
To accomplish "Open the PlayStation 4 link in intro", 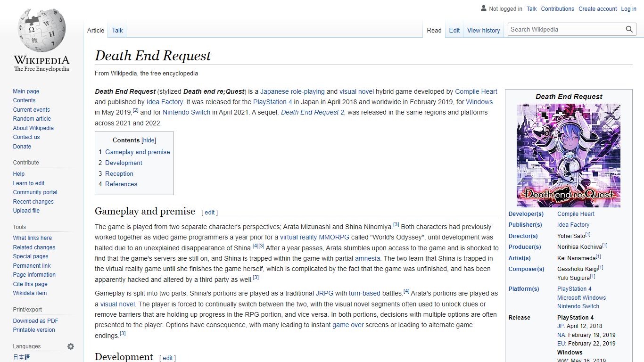I will pos(272,102).
